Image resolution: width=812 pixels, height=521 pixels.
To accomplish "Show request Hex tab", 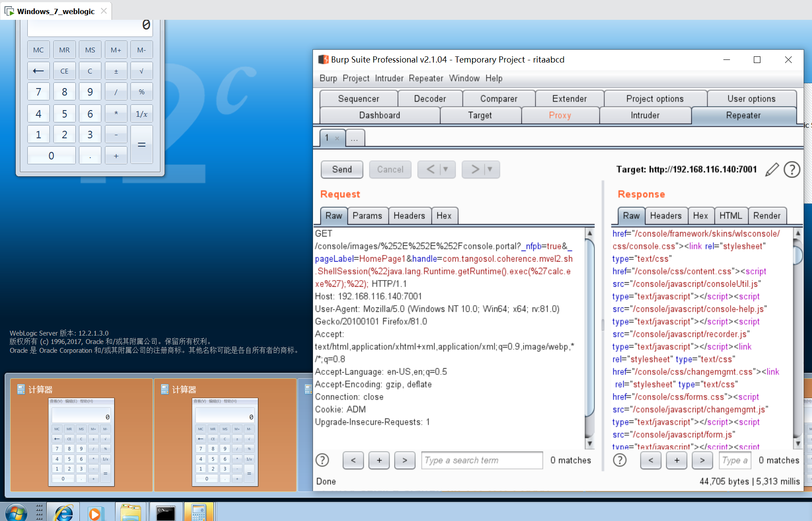I will (x=444, y=216).
